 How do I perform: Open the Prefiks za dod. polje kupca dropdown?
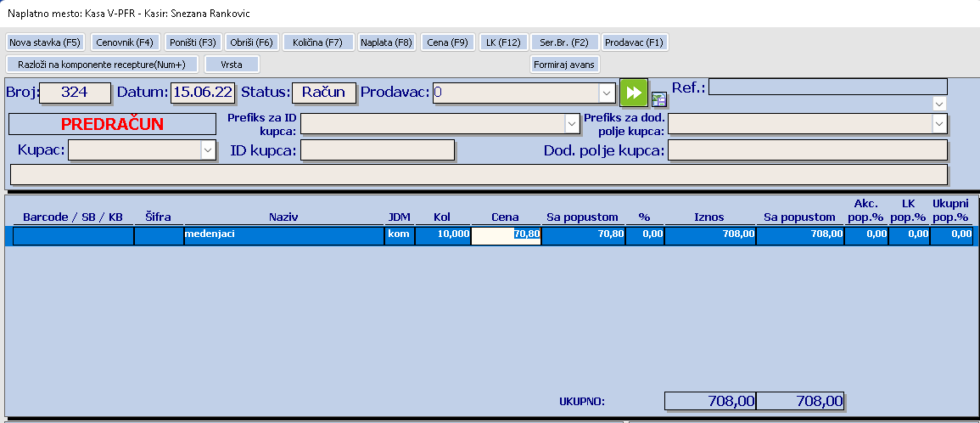click(938, 124)
